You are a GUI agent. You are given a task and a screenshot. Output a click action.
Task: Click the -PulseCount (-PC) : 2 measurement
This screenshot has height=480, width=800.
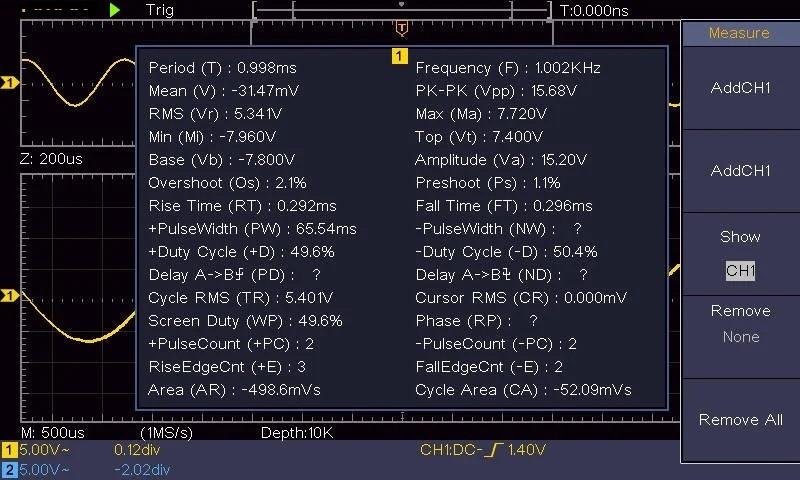click(496, 344)
